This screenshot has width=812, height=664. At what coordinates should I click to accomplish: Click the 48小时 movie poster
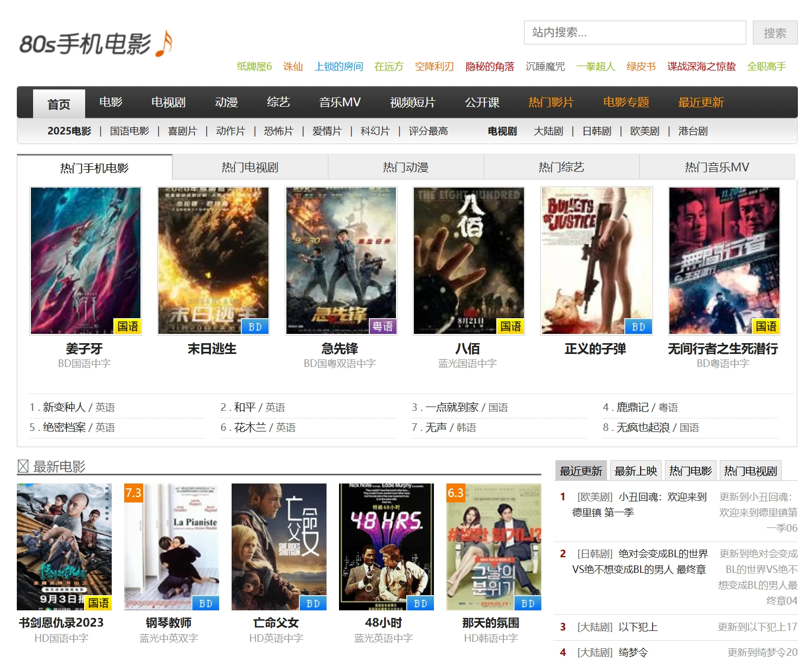(386, 546)
